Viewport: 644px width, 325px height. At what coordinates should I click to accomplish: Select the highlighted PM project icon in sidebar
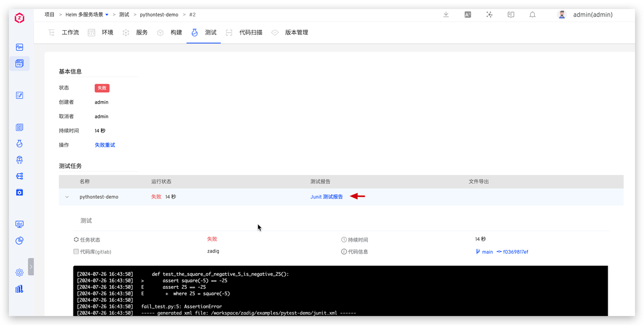click(19, 63)
